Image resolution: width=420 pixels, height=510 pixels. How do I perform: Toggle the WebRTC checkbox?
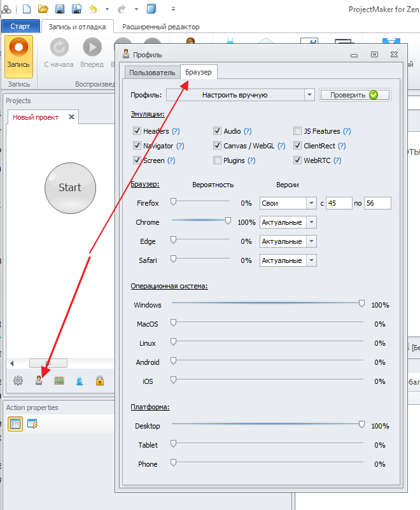tap(297, 160)
